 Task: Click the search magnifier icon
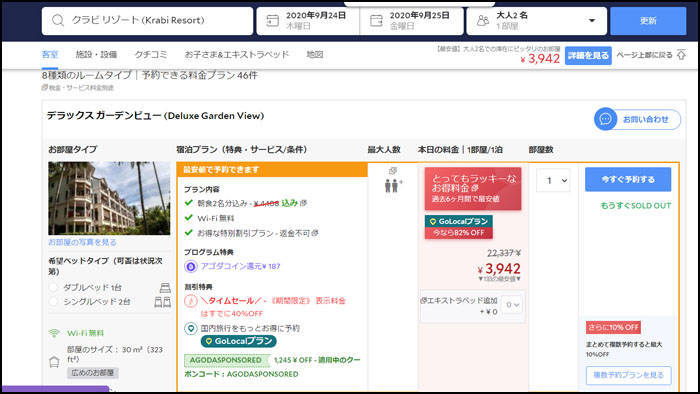pyautogui.click(x=58, y=20)
